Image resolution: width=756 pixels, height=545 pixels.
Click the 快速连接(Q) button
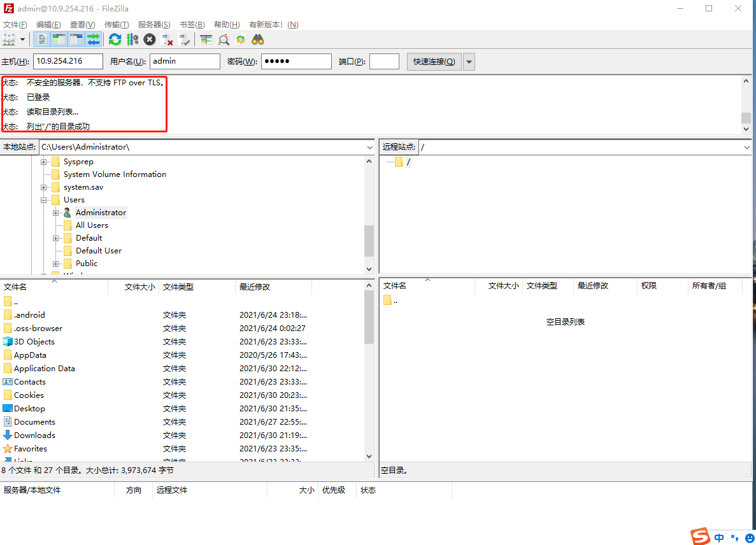[x=434, y=62]
